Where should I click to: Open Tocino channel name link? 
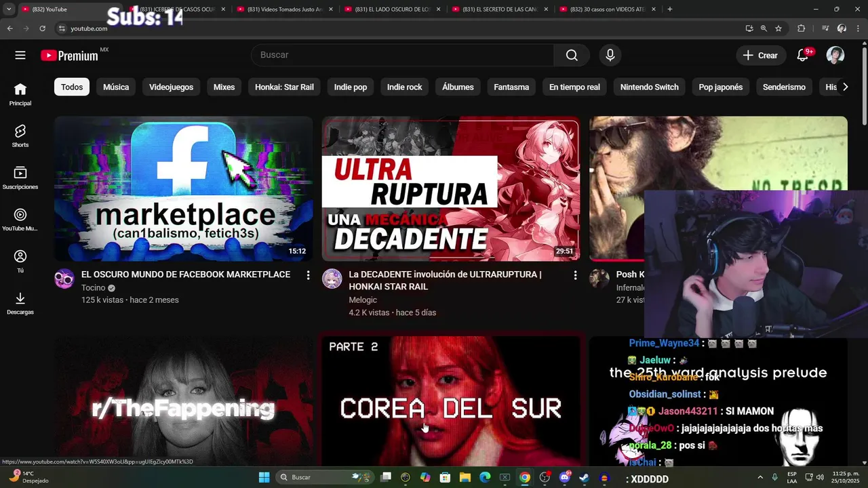[94, 288]
